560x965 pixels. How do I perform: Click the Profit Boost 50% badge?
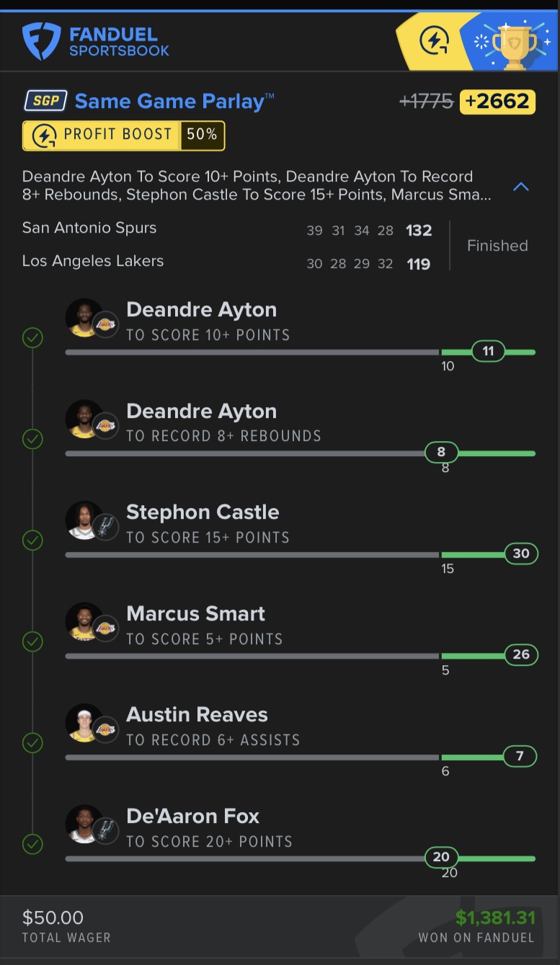124,135
